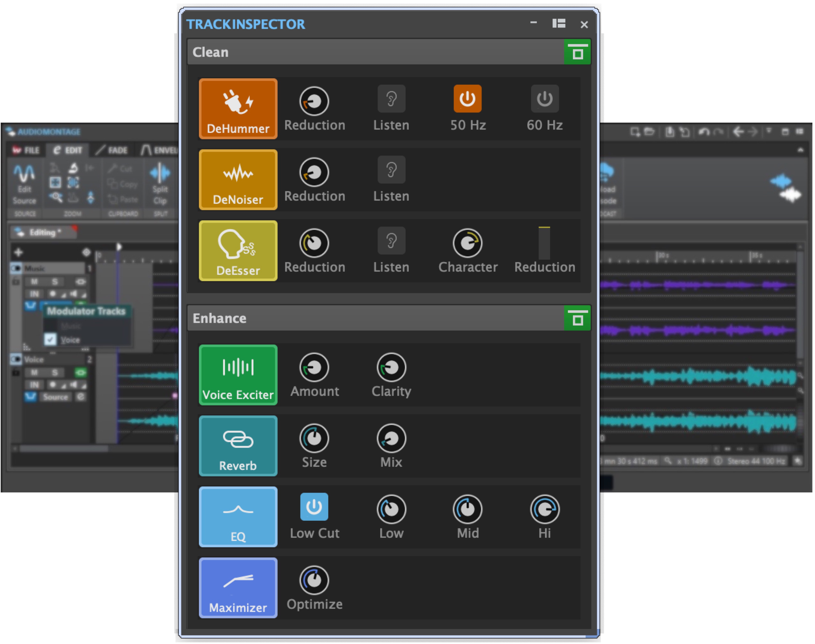
Task: Click the DeEsser Character knob
Action: tap(468, 243)
